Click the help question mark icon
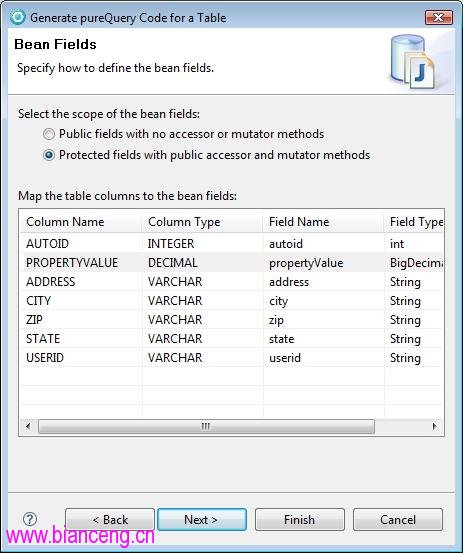463x553 pixels. (30, 519)
